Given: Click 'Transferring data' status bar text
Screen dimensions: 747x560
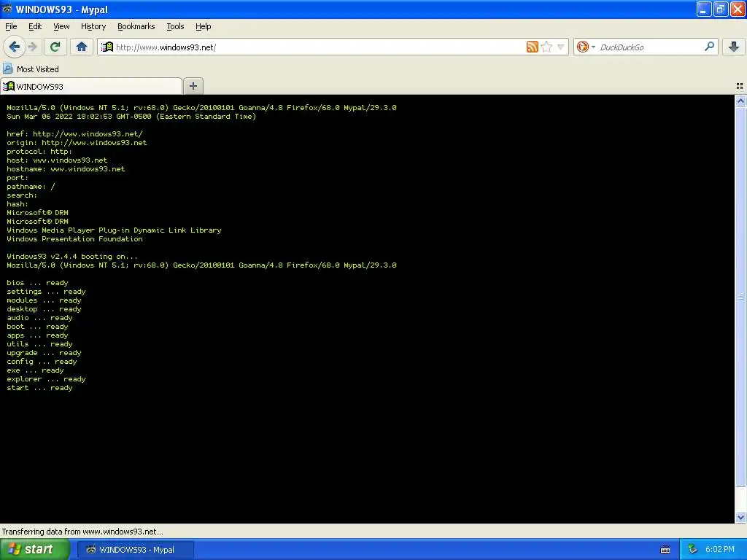Looking at the screenshot, I should tap(82, 532).
